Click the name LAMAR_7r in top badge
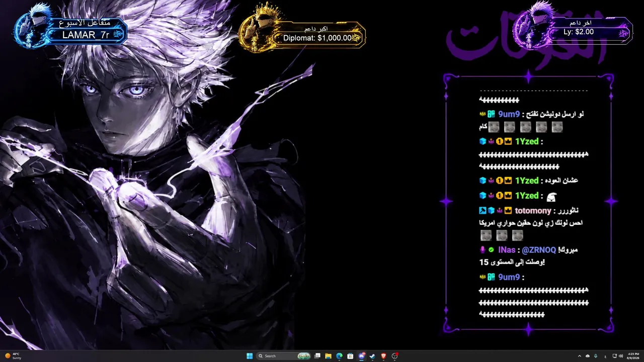Screen dimensions: 644x362 pos(86,35)
